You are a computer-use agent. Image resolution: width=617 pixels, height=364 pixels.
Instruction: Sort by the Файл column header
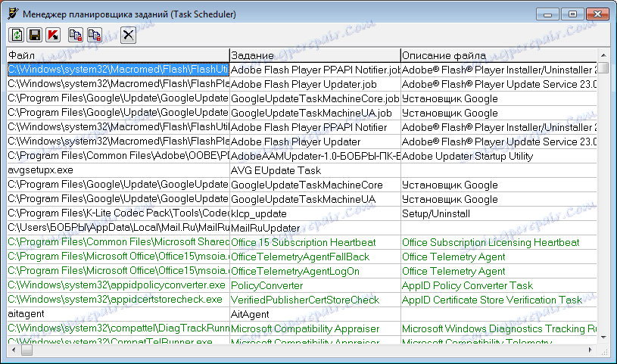[118, 55]
